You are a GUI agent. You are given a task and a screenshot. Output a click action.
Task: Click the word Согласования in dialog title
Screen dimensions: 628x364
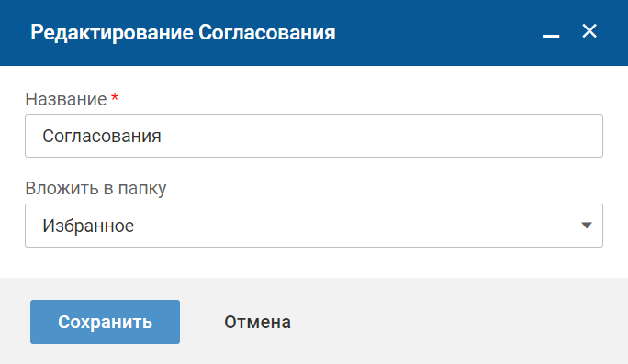point(267,32)
